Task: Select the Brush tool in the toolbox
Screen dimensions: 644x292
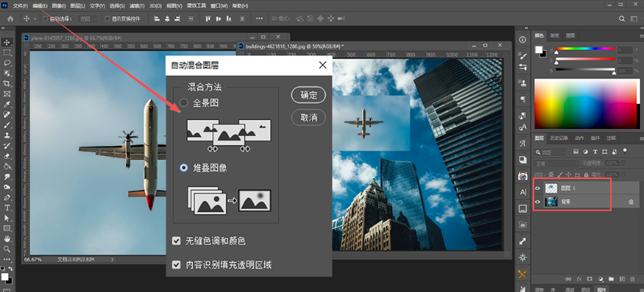Action: [7, 124]
